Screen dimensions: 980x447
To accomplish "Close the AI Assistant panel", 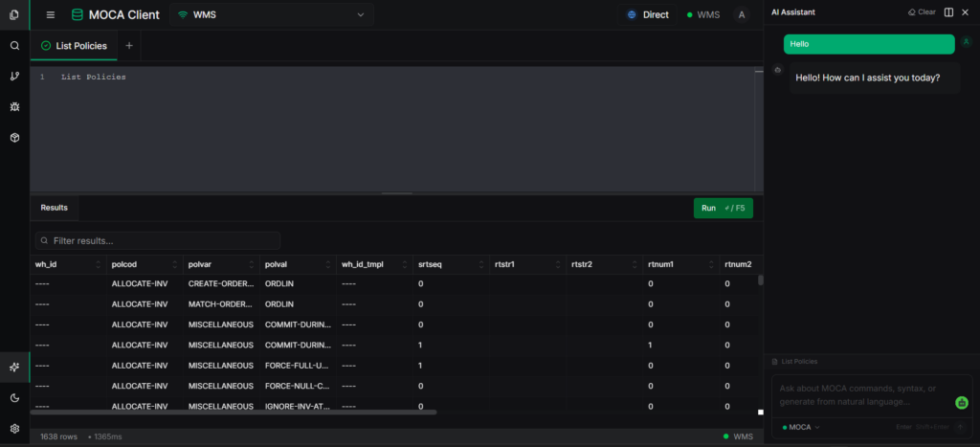I will point(965,11).
